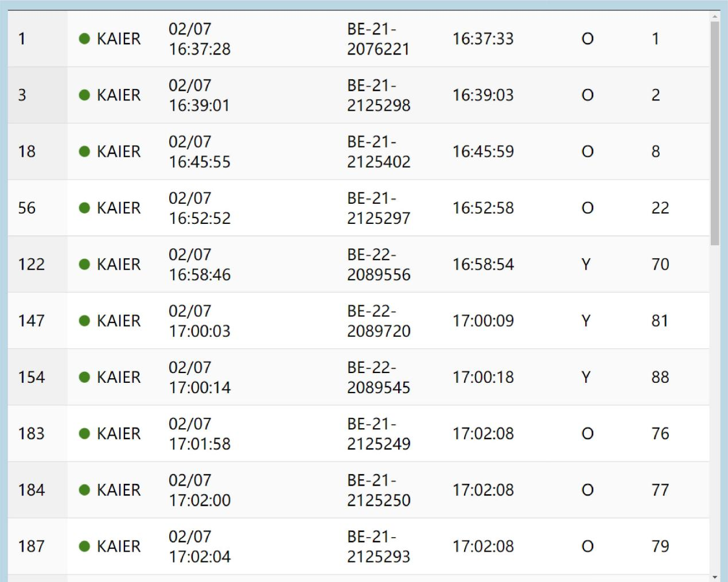Click timestamp 02/07 16:45:55
The image size is (728, 582).
pyautogui.click(x=199, y=152)
